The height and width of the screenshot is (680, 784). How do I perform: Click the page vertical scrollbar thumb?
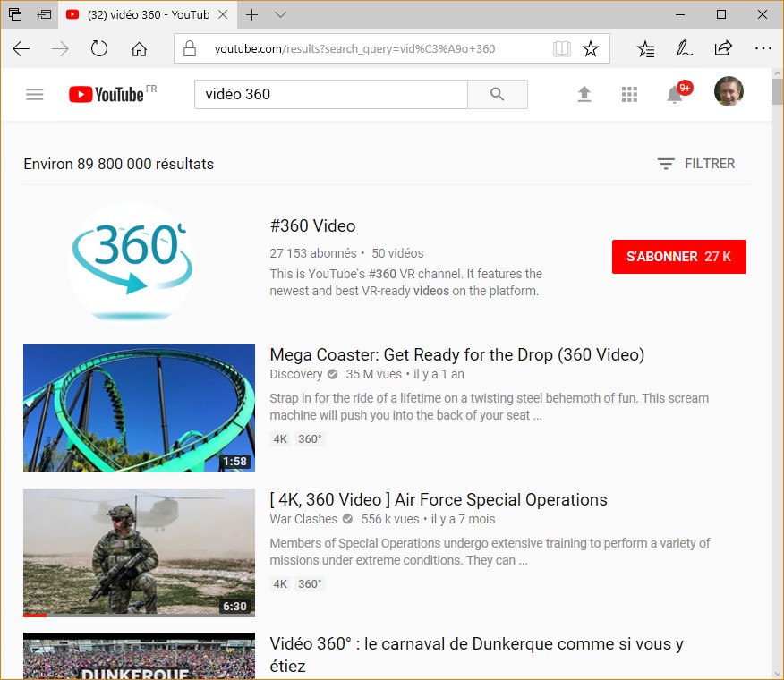[x=777, y=91]
